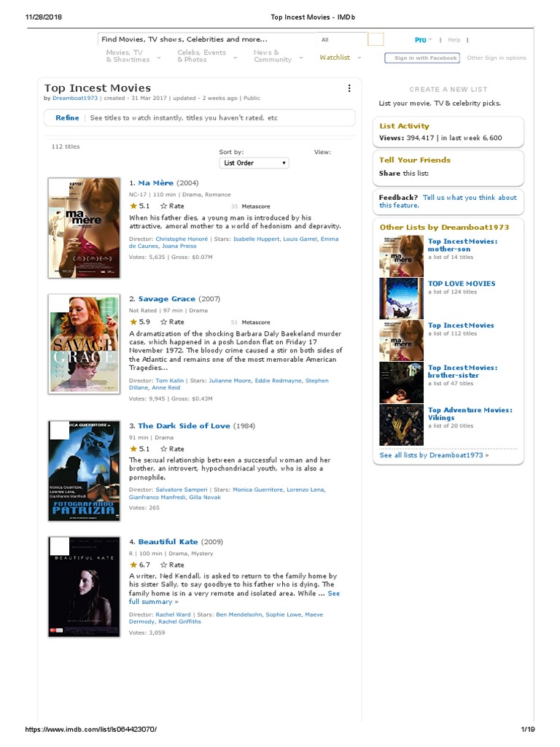This screenshot has width=560, height=747.
Task: Rate Savage Grace with the star icon
Action: (164, 322)
